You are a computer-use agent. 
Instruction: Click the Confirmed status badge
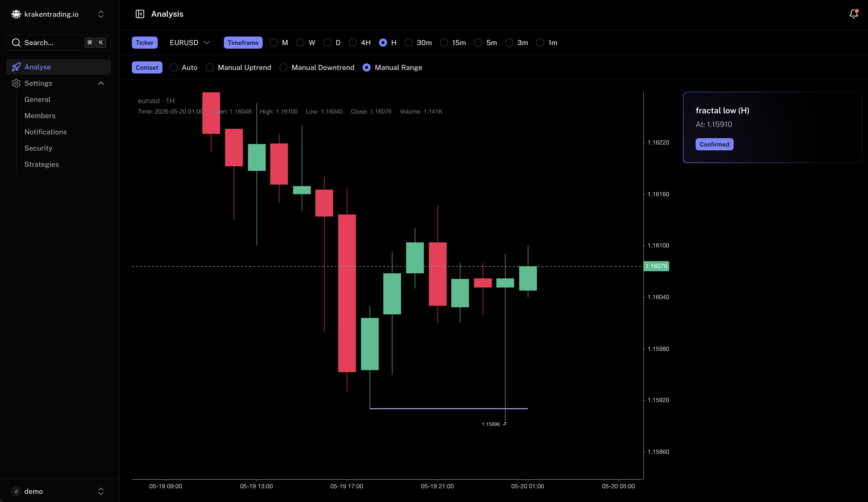click(714, 144)
